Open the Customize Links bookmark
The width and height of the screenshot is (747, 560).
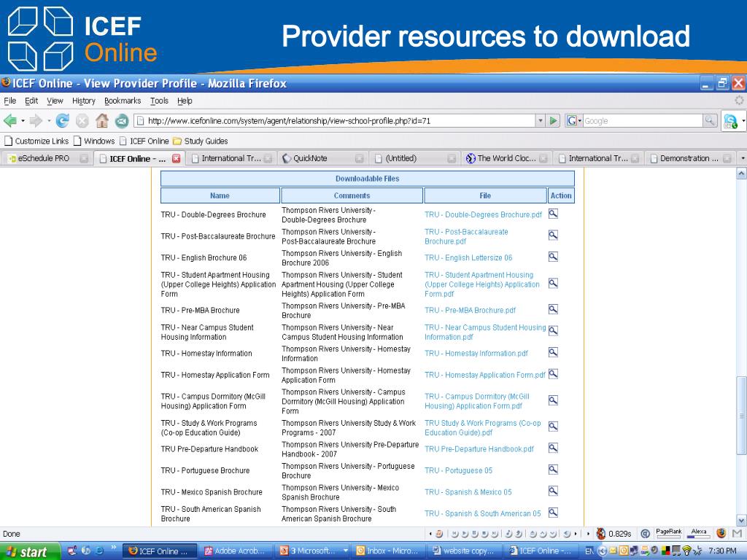coord(36,141)
